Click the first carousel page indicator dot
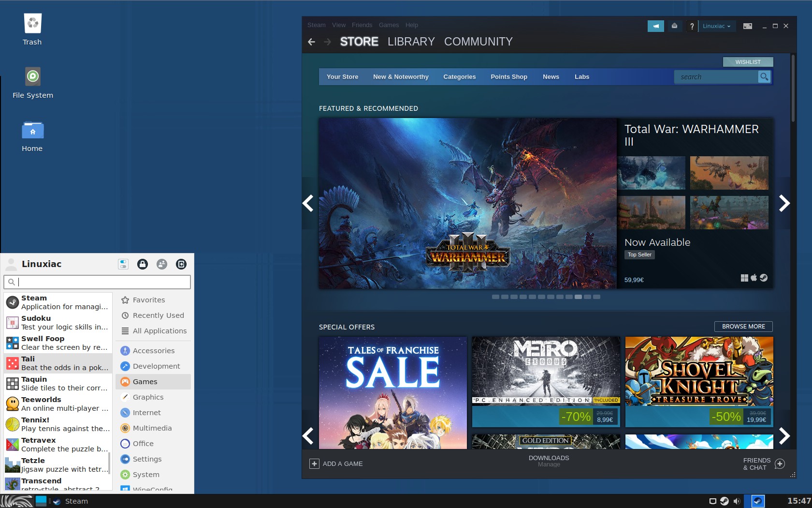This screenshot has width=812, height=508. 495,297
